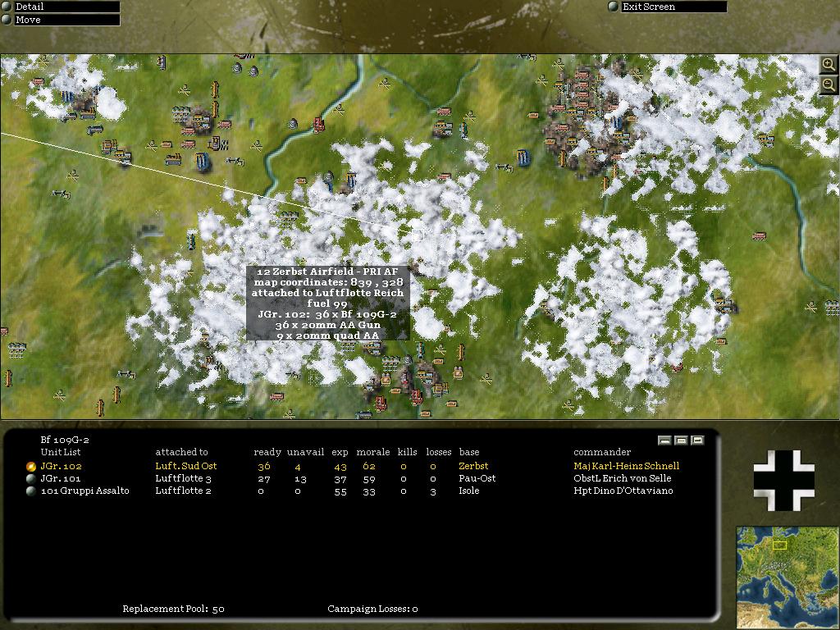Click the Isole base name

(x=468, y=491)
